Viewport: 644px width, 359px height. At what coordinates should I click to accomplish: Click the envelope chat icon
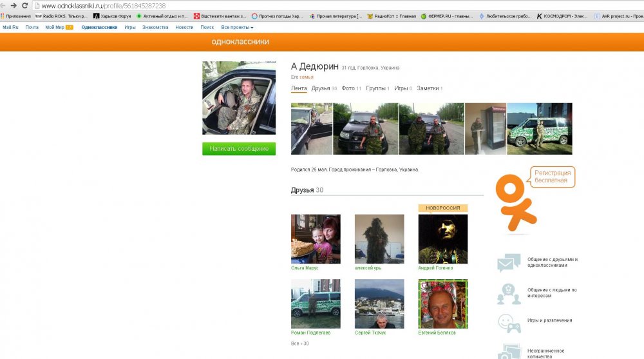pyautogui.click(x=509, y=263)
